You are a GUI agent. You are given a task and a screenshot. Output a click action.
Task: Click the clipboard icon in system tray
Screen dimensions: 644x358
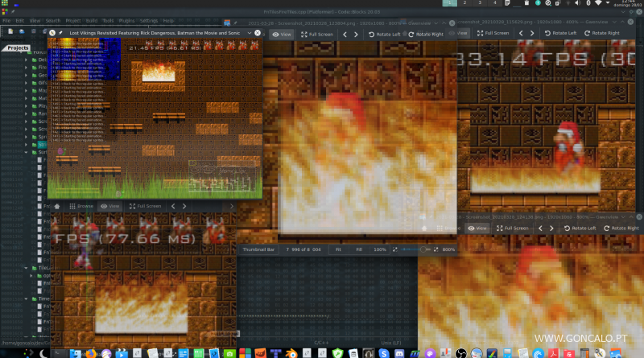[x=526, y=3]
